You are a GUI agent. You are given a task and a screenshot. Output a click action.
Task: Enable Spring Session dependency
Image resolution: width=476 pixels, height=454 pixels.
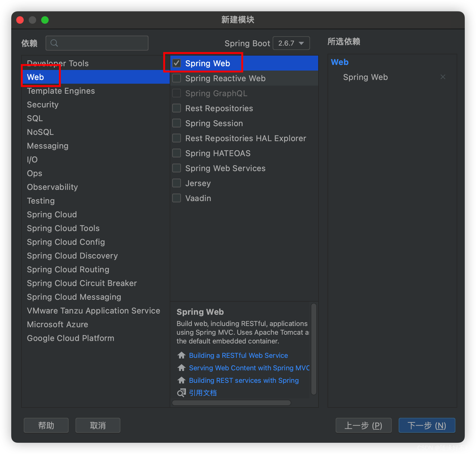pos(177,123)
